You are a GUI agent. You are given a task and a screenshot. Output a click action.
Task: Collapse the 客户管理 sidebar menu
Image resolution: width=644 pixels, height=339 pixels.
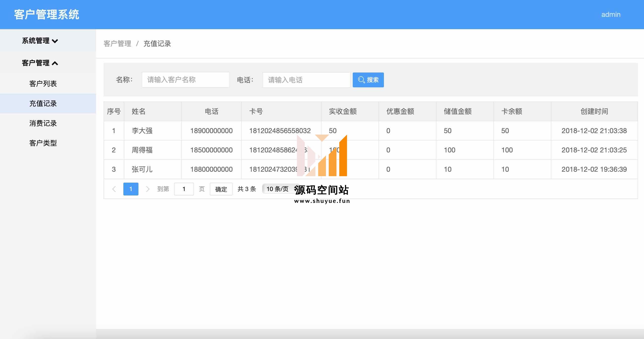(40, 63)
